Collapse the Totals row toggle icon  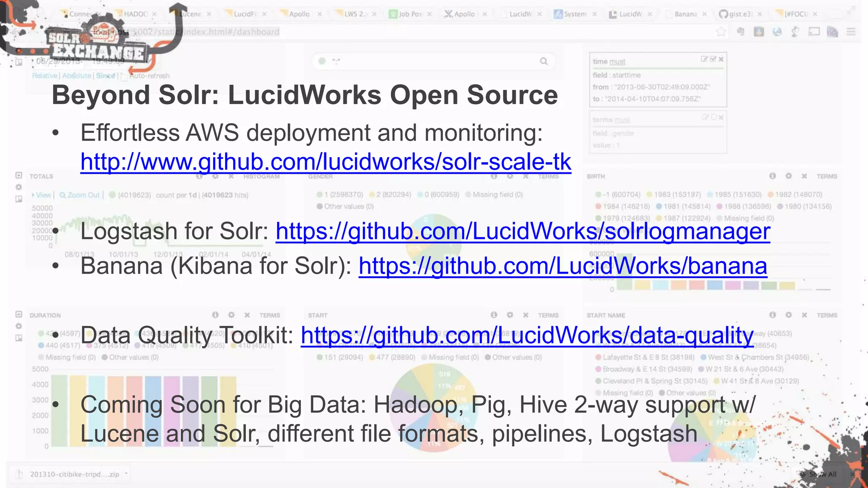point(19,175)
